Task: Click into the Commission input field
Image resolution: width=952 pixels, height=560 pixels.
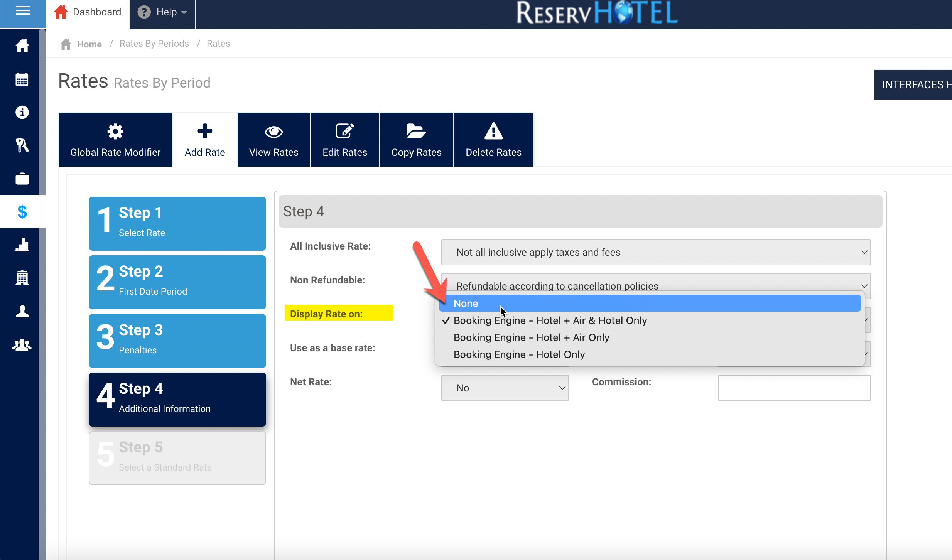Action: 794,388
